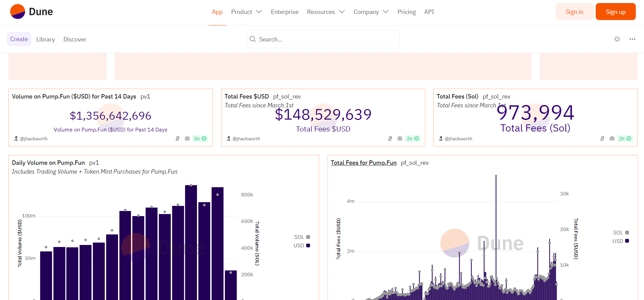The width and height of the screenshot is (644, 300).
Task: Click into the Search field
Action: [323, 39]
